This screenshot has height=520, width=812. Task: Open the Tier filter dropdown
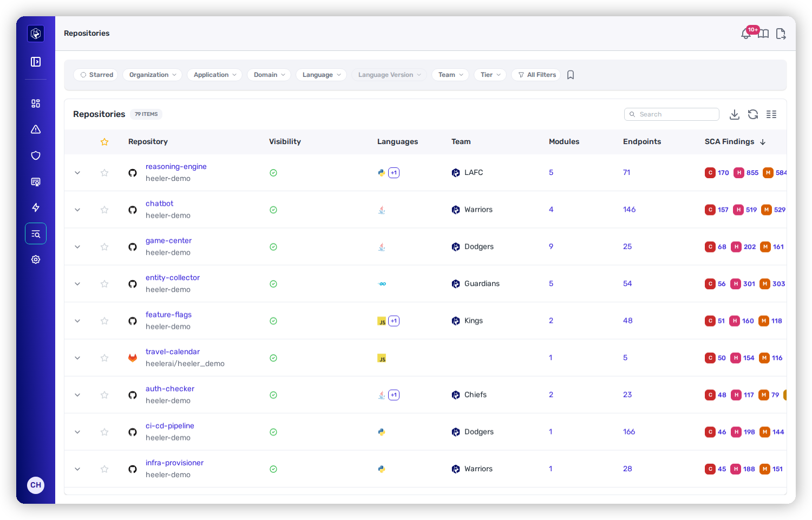click(490, 75)
